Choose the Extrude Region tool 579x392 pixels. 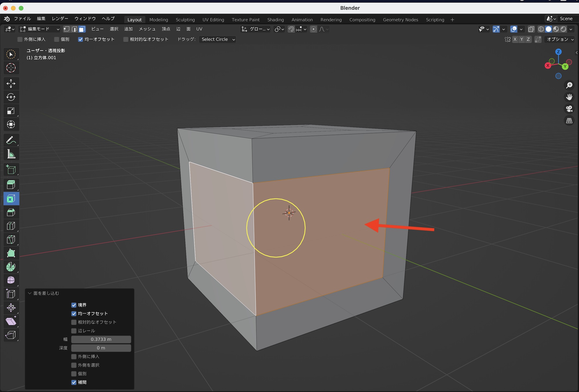[11, 185]
